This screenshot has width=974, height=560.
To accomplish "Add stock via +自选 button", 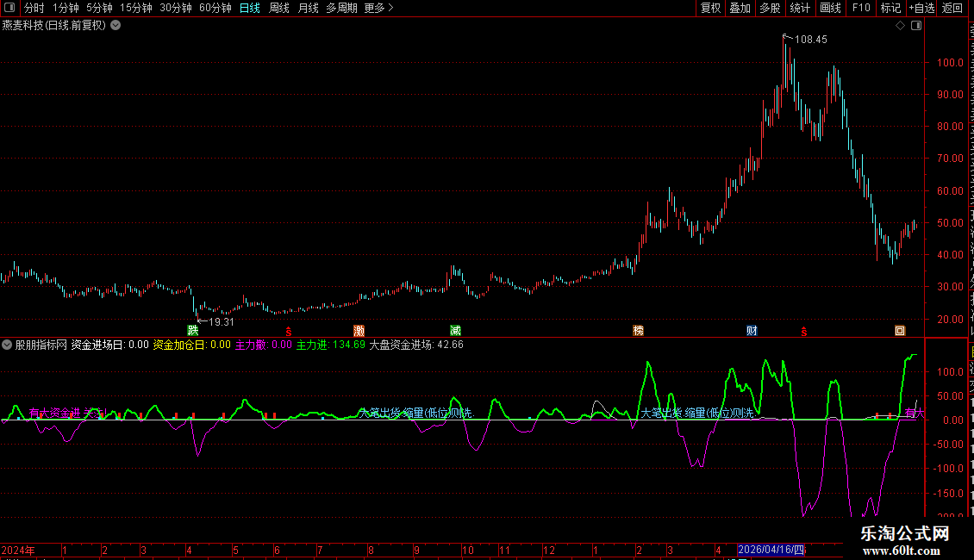I will coord(921,8).
